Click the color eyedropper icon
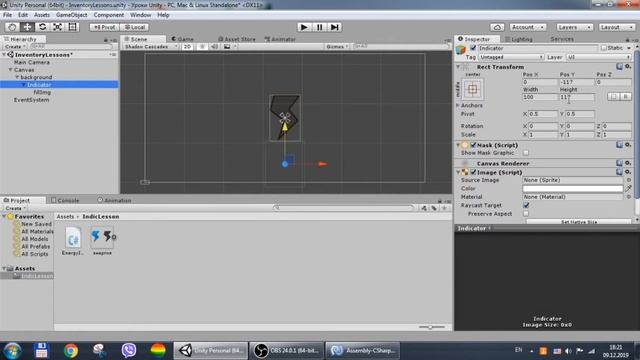This screenshot has width=640, height=360. tap(629, 189)
